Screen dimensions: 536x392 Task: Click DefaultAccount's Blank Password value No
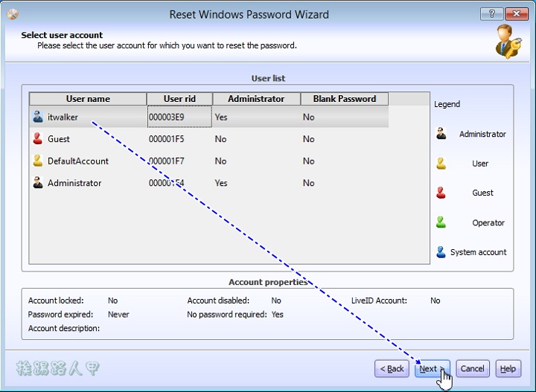pos(308,161)
